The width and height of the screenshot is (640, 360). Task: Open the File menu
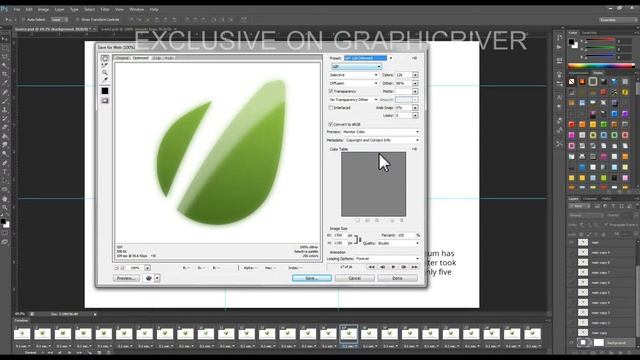point(17,9)
